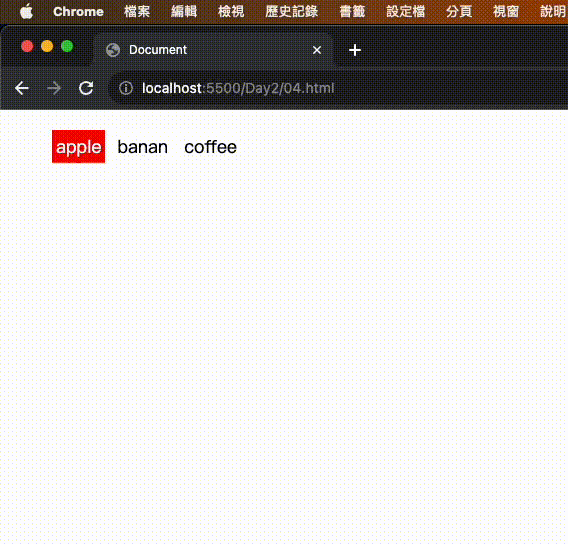Open a new tab with the plus icon
The image size is (568, 544).
point(355,50)
